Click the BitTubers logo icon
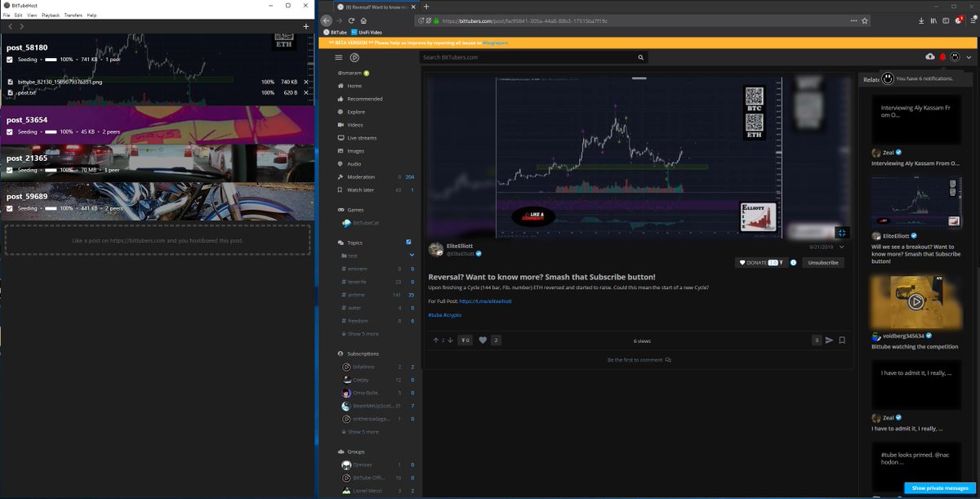980x499 pixels. click(354, 57)
